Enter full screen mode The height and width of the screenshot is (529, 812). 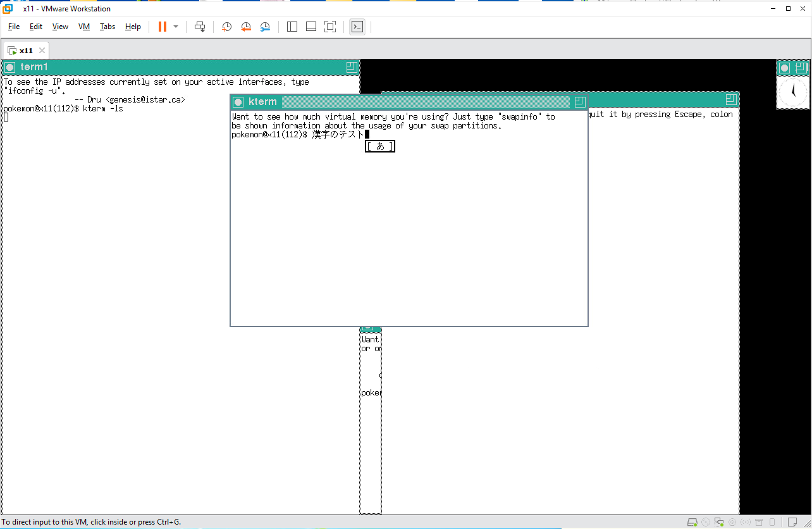330,27
